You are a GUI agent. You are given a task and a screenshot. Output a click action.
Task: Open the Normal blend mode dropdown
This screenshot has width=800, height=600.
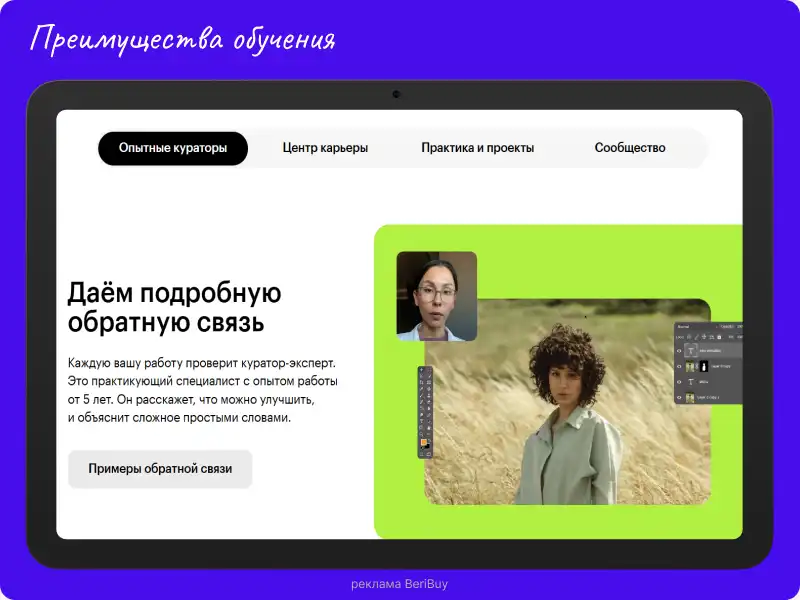pyautogui.click(x=684, y=327)
